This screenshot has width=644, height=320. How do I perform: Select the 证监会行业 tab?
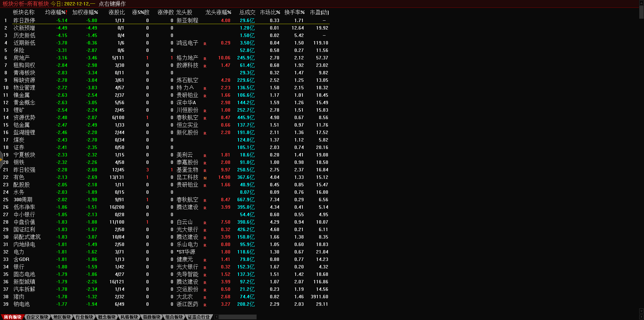(199, 317)
